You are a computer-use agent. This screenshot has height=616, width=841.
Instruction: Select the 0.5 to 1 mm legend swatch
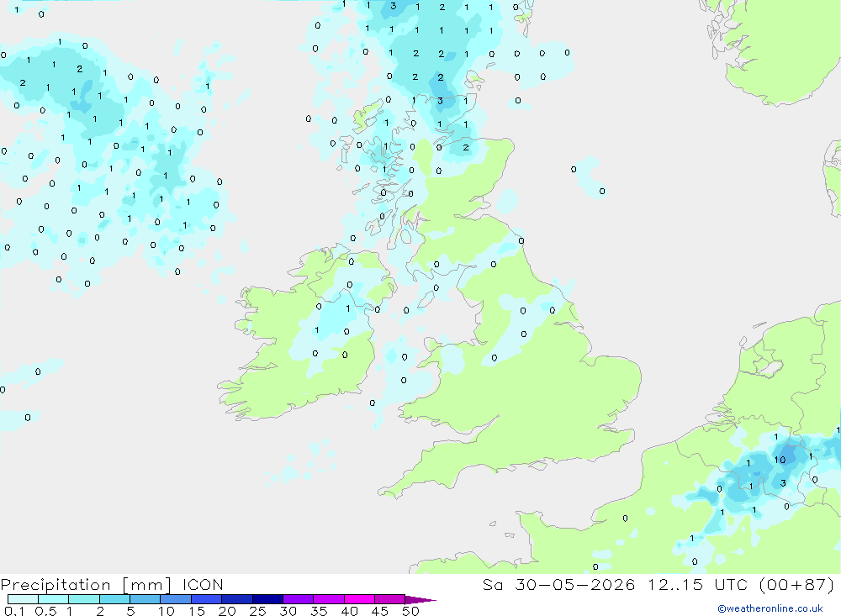[54, 599]
